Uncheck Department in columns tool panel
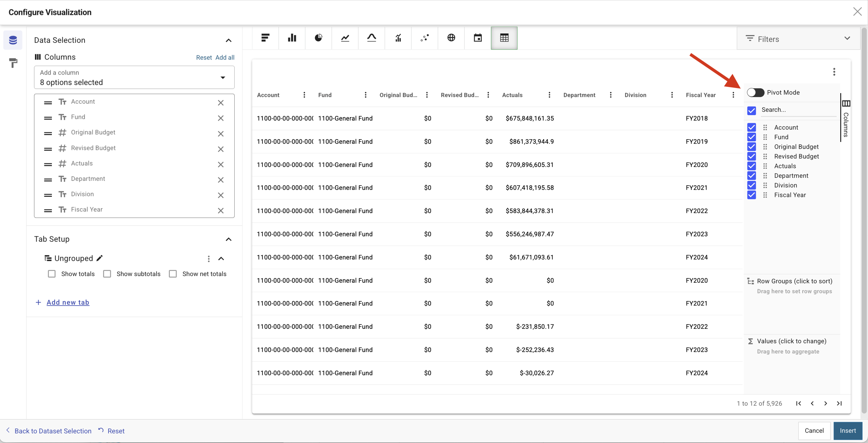 click(x=751, y=175)
